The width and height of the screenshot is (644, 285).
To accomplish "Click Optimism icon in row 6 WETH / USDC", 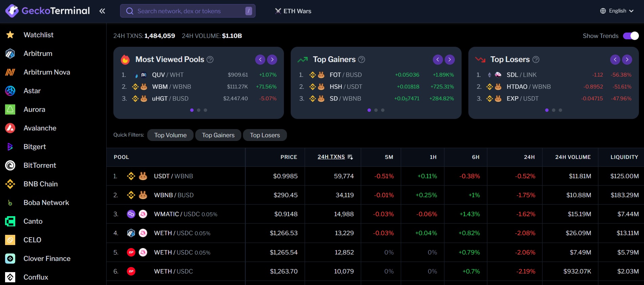I will [x=131, y=271].
